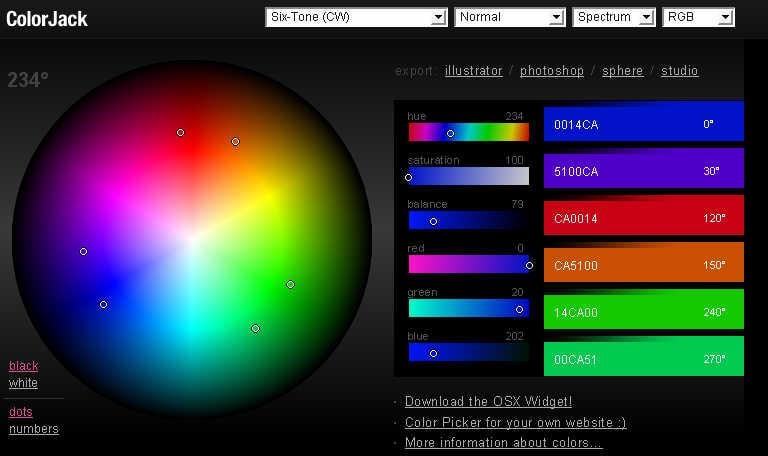Click the illustrator export link

474,71
